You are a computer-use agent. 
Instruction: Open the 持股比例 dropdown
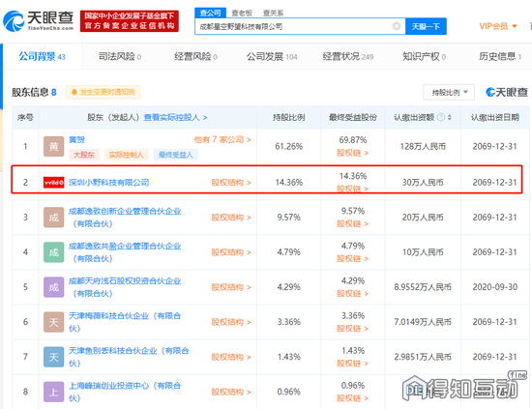(449, 92)
